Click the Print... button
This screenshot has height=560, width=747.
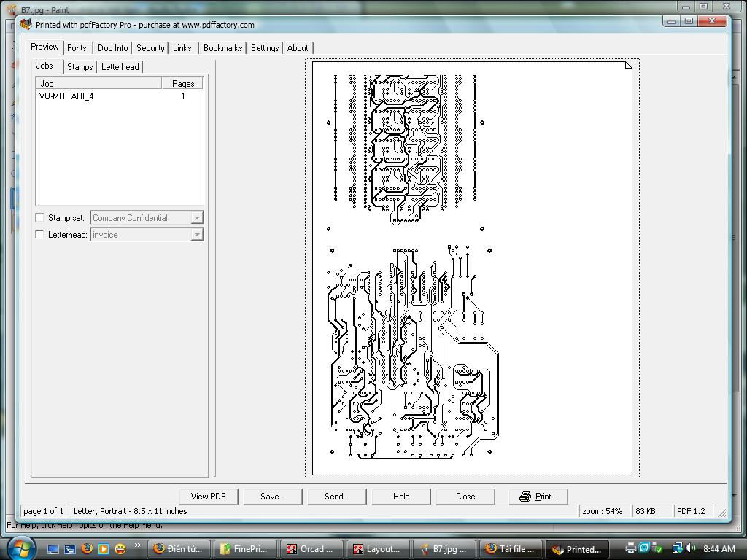(x=538, y=496)
